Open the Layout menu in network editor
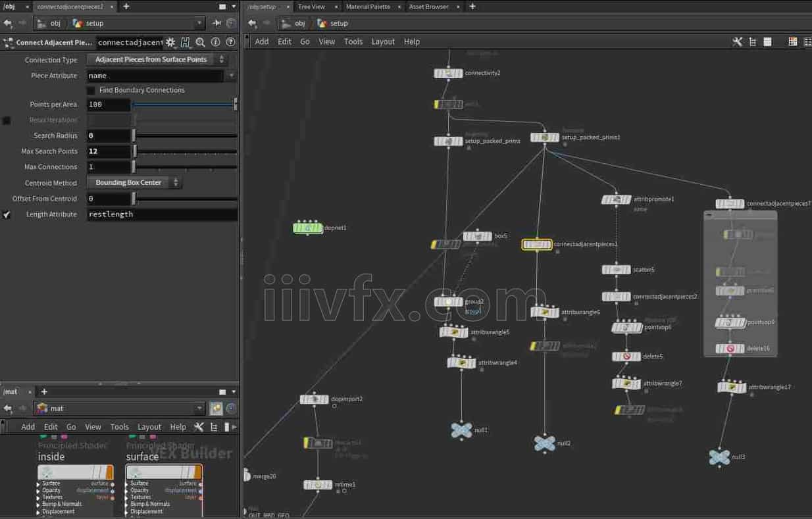 pos(383,41)
